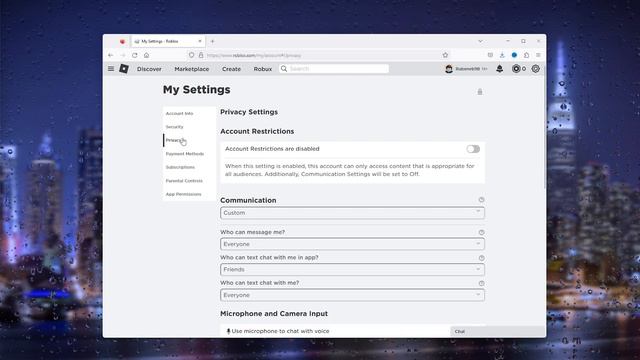List all tabs with the chevron
This screenshot has width=640, height=360.
[480, 41]
